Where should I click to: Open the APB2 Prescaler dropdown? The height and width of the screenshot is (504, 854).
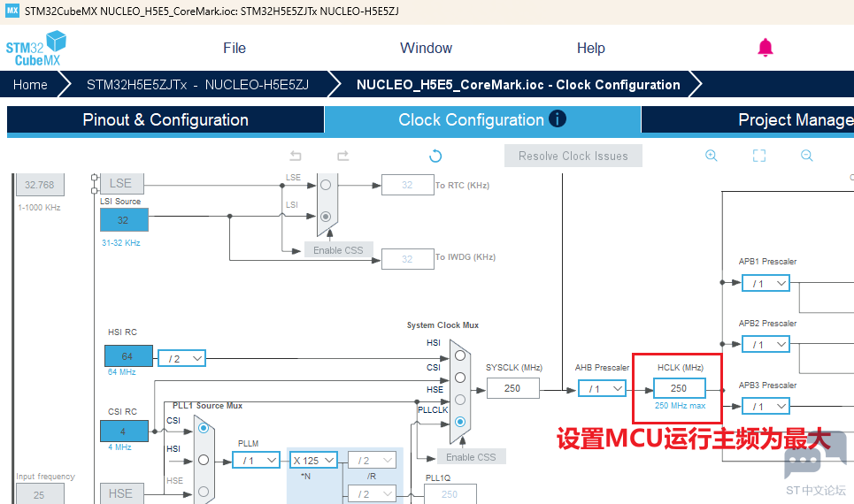766,344
